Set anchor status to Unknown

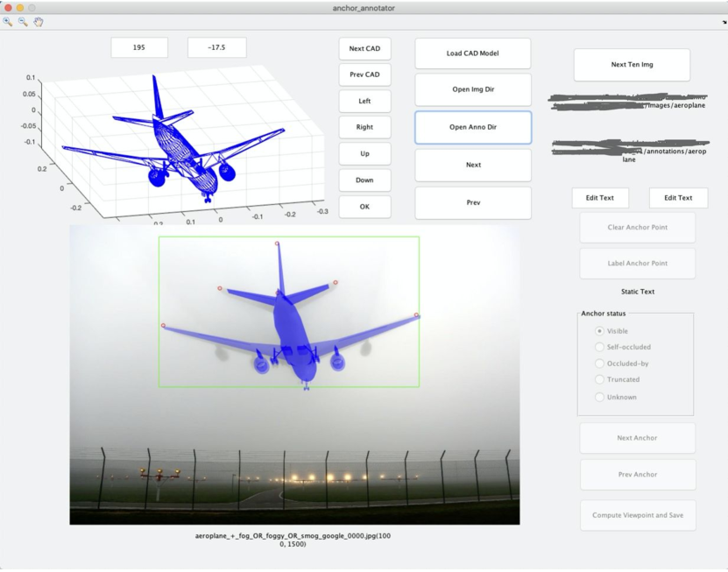[x=599, y=397]
